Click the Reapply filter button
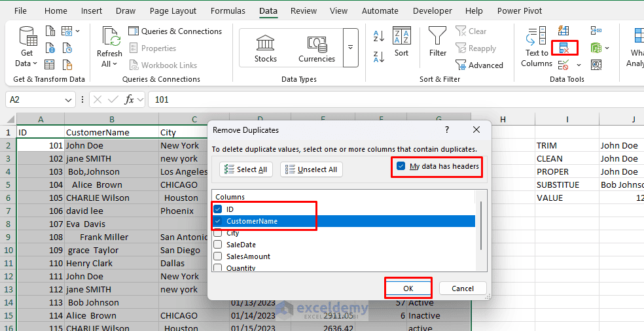Image resolution: width=644 pixels, height=331 pixels. point(476,48)
